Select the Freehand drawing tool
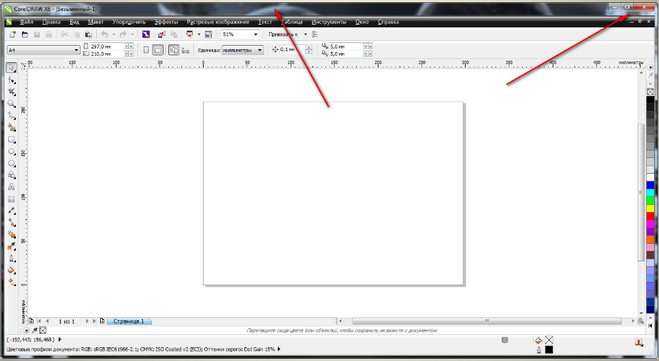 12,116
